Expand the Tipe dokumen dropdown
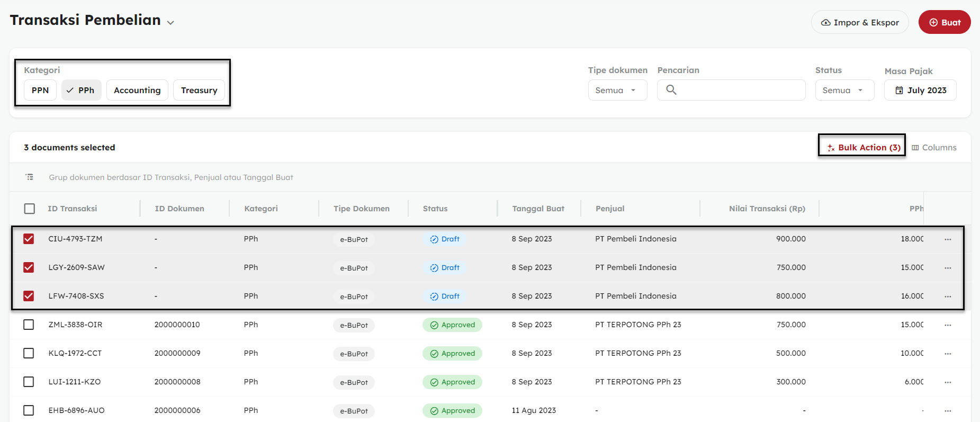The width and height of the screenshot is (980, 422). (617, 91)
